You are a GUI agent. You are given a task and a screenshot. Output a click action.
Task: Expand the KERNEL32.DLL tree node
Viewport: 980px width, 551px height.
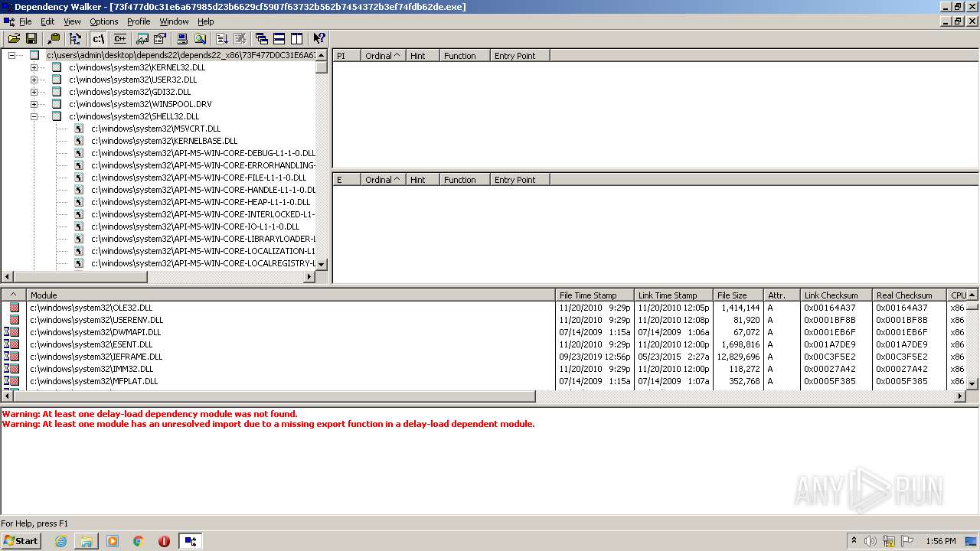click(34, 67)
